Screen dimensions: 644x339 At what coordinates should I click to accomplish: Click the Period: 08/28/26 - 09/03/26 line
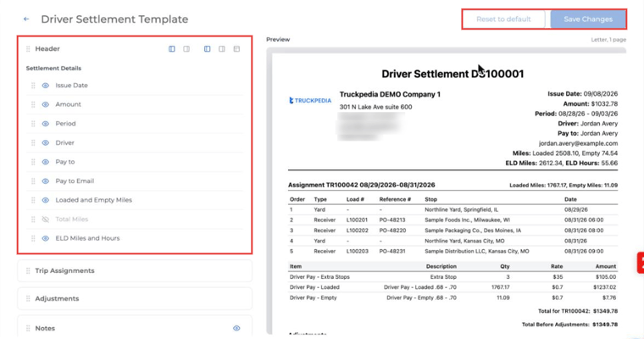point(576,114)
